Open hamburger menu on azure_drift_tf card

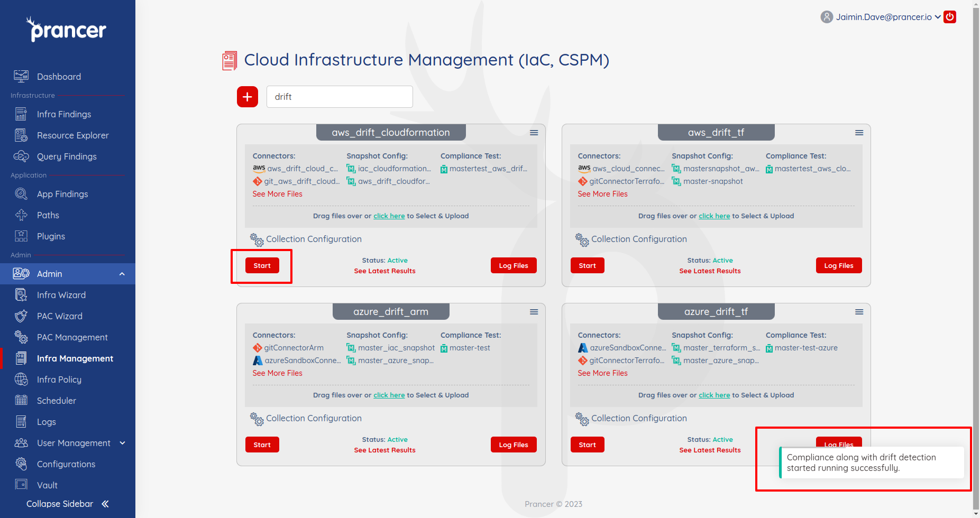pyautogui.click(x=859, y=312)
